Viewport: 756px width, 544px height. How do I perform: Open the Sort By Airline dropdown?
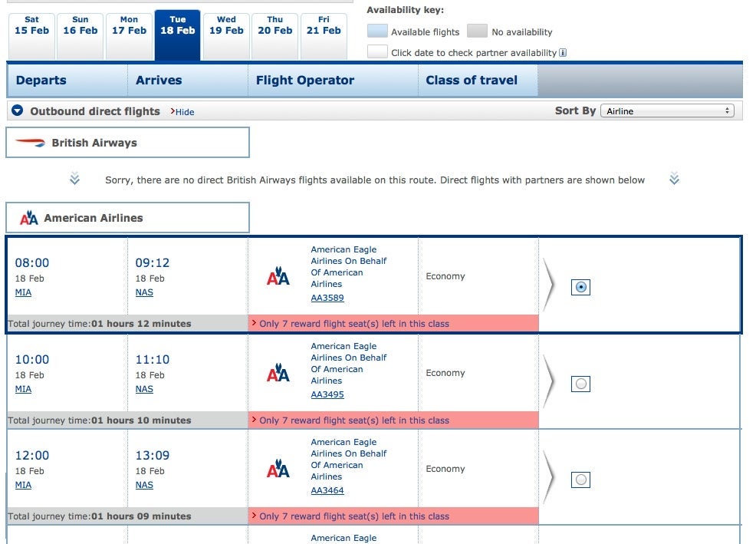point(667,111)
